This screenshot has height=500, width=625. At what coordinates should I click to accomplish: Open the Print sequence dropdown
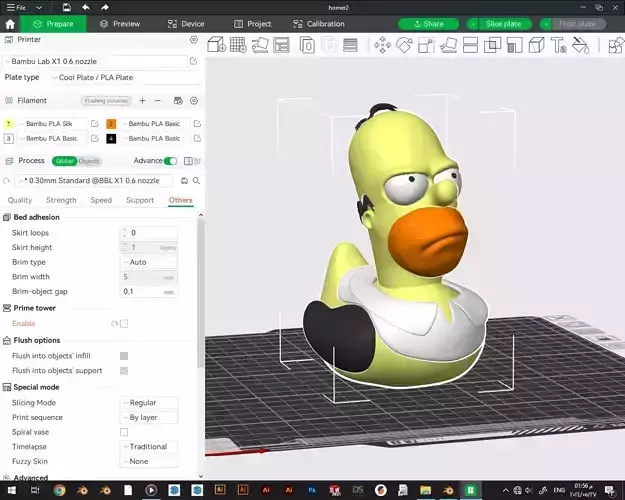pos(149,417)
